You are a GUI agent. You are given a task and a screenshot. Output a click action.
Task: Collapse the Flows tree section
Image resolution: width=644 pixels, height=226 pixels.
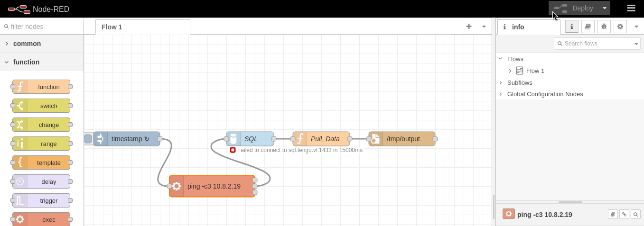point(500,59)
